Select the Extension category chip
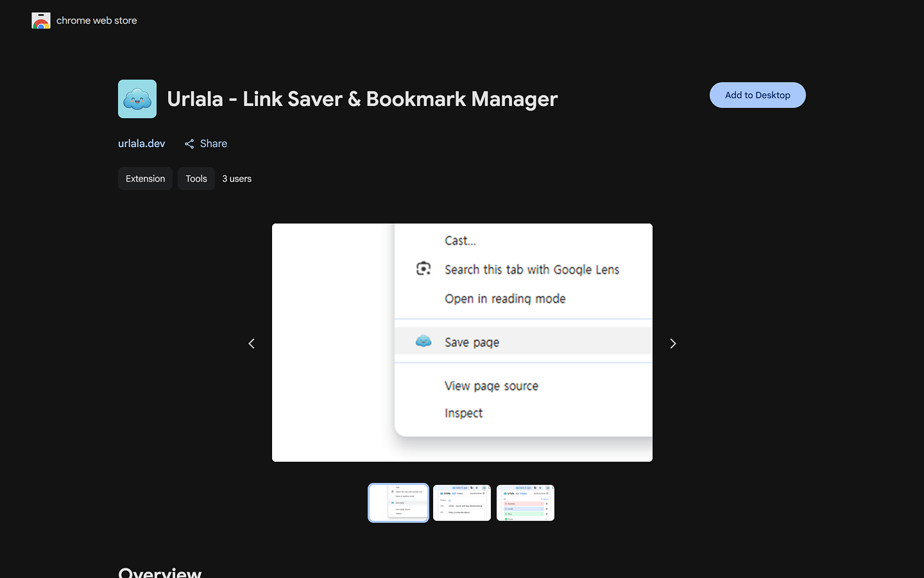The image size is (924, 578). pyautogui.click(x=145, y=179)
